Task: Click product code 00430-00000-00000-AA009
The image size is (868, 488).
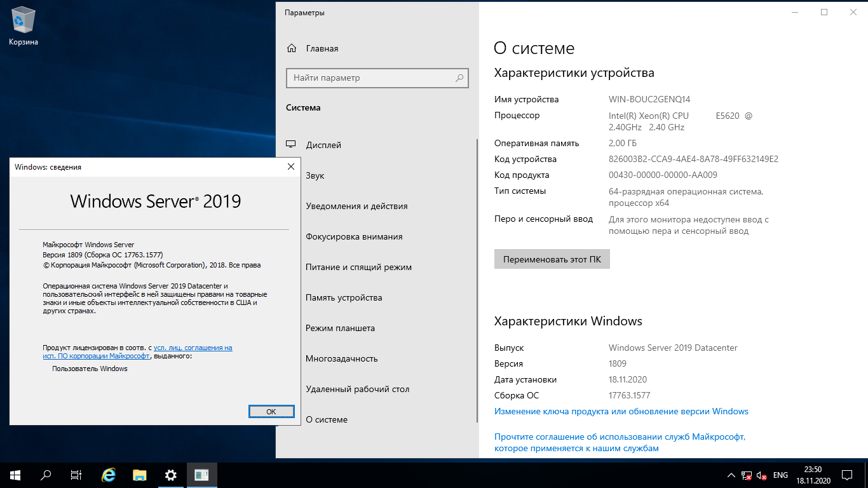Action: tap(663, 175)
